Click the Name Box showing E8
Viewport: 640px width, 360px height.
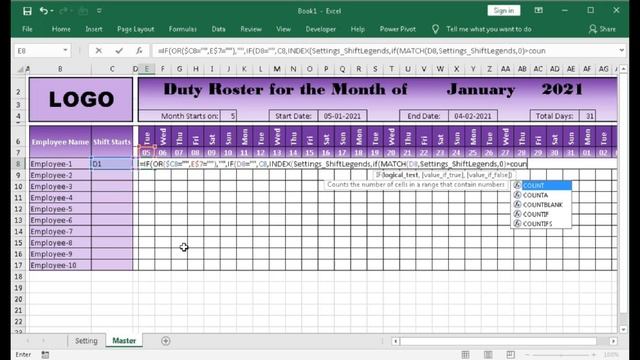coord(38,51)
